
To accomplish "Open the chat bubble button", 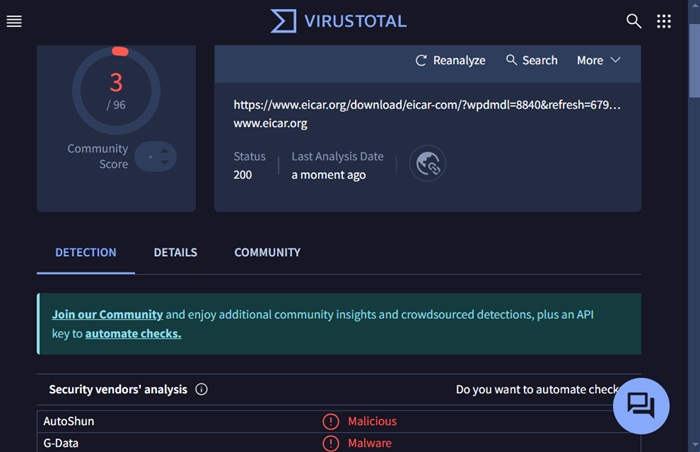I will [x=641, y=406].
